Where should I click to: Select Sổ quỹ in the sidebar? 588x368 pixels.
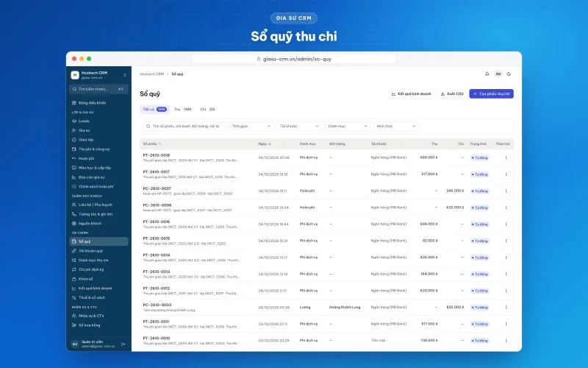(99, 241)
